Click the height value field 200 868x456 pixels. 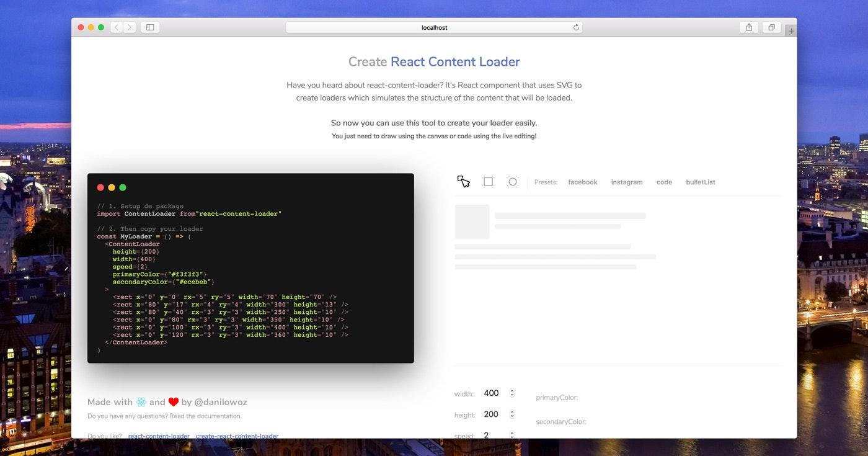[492, 414]
